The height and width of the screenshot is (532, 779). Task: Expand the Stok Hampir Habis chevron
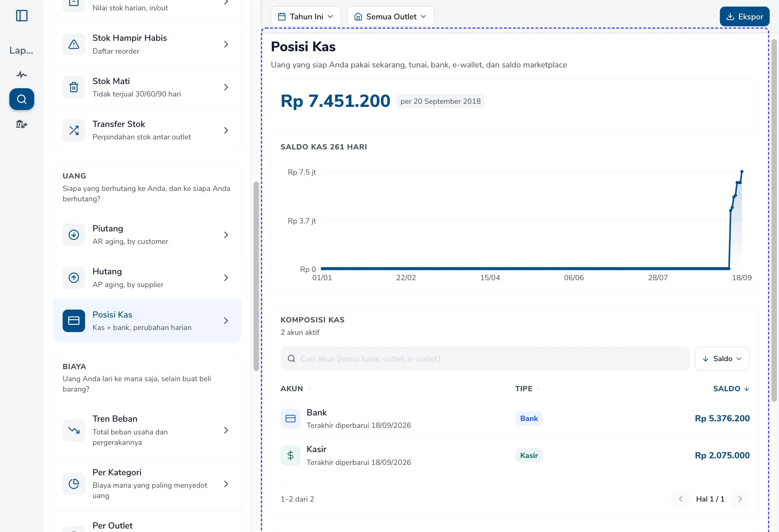pos(226,44)
